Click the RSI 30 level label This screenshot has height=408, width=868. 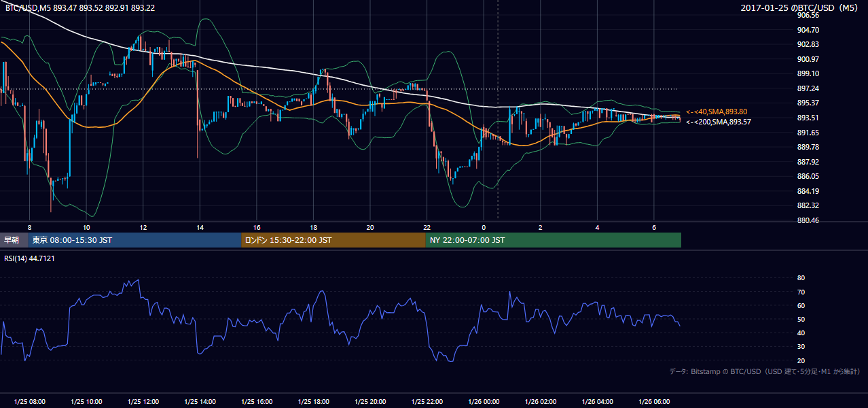[x=801, y=347]
